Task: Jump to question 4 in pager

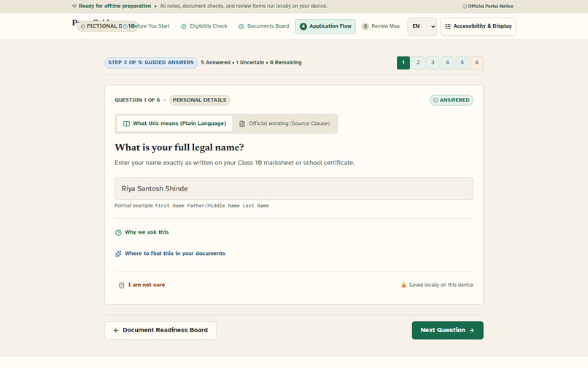Action: tap(447, 63)
